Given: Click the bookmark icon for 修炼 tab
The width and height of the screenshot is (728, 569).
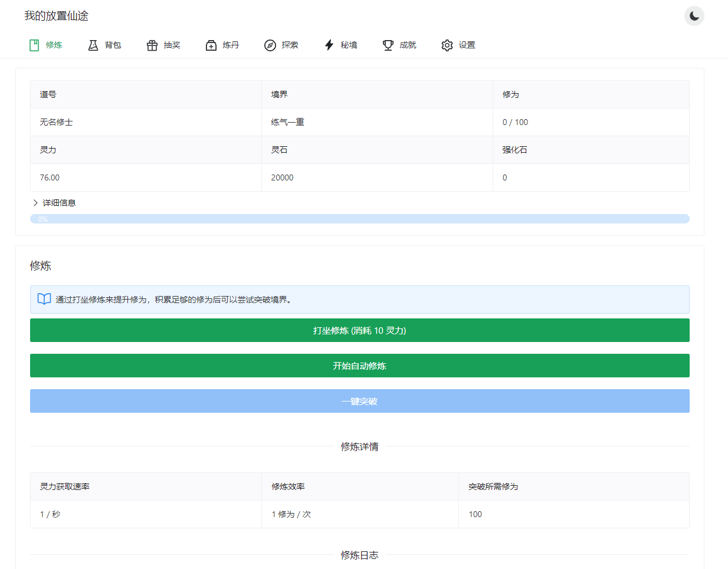Looking at the screenshot, I should (34, 45).
